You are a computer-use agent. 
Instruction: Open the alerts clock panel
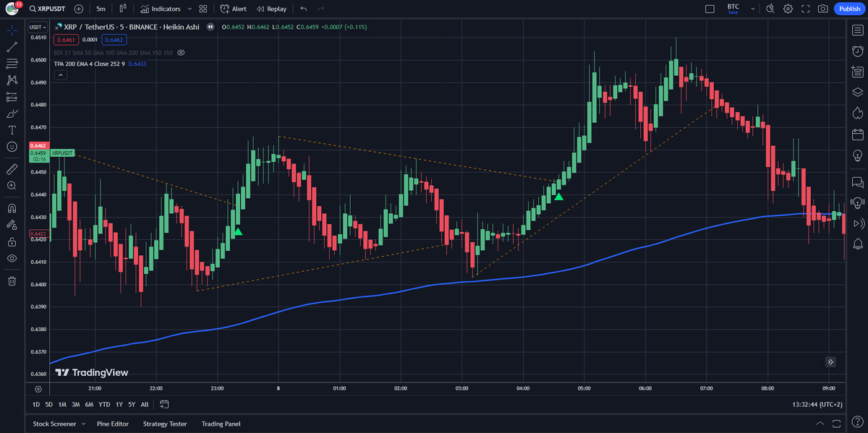857,51
